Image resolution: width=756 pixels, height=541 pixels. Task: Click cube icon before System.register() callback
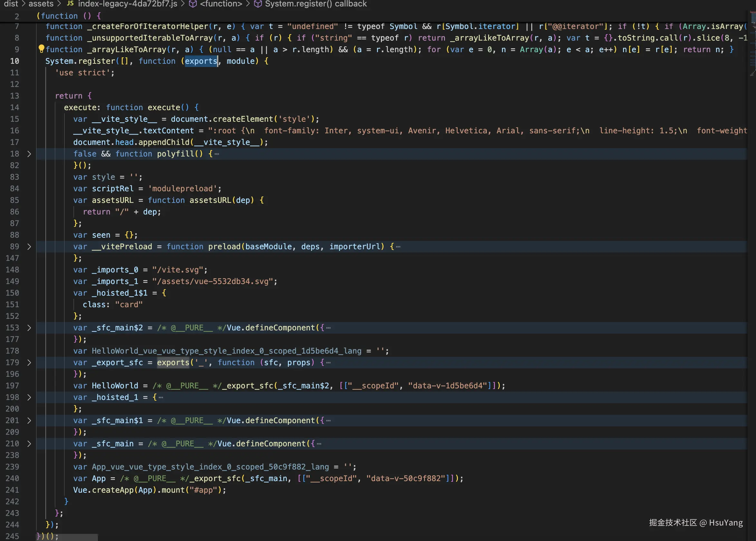click(258, 4)
